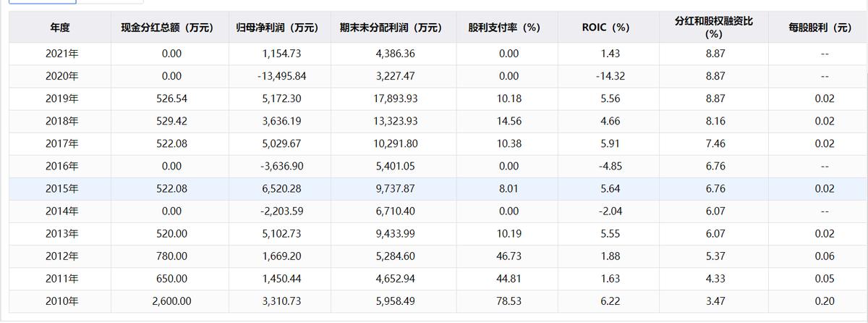868x323 pixels.
Task: Click the 年度 column header
Action: coord(59,28)
